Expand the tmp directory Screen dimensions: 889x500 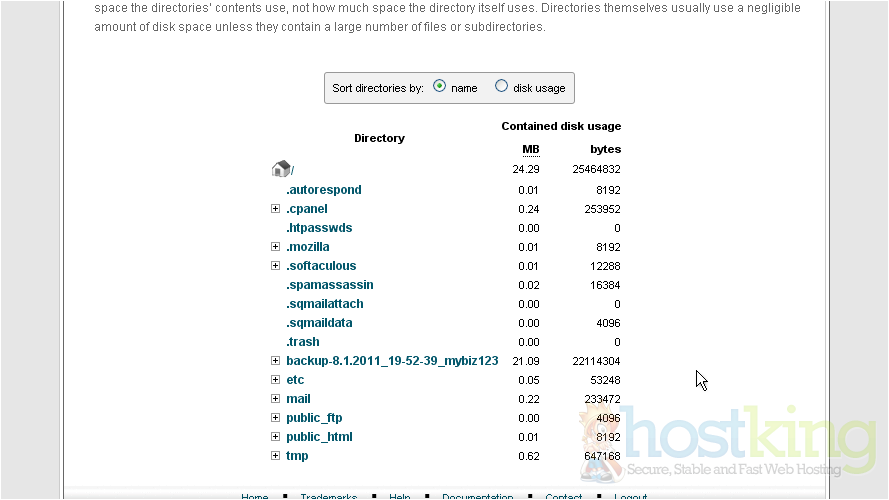coord(276,456)
